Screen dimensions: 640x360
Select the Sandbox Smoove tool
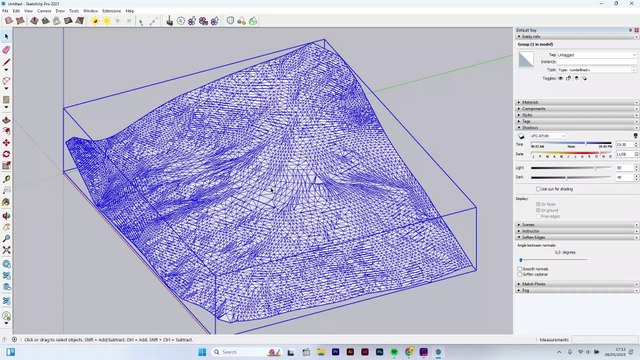pos(34,20)
